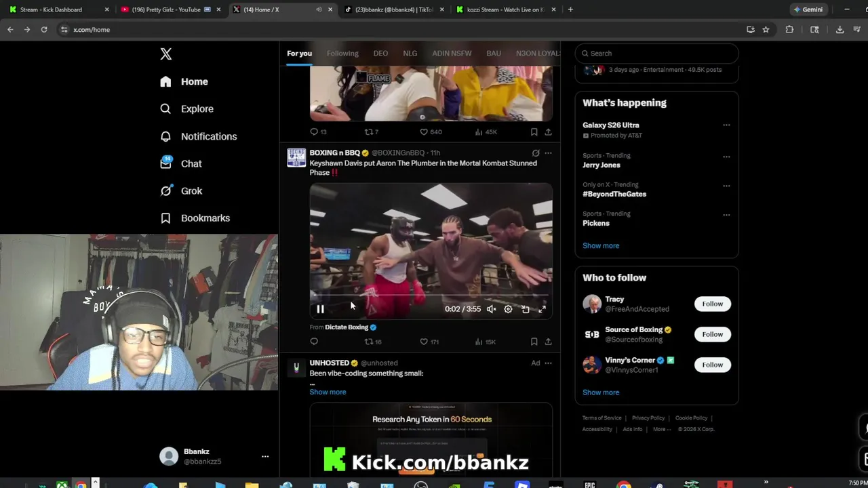868x488 pixels.
Task: Open the BOXING n BBQ profile avatar
Action: click(x=296, y=157)
